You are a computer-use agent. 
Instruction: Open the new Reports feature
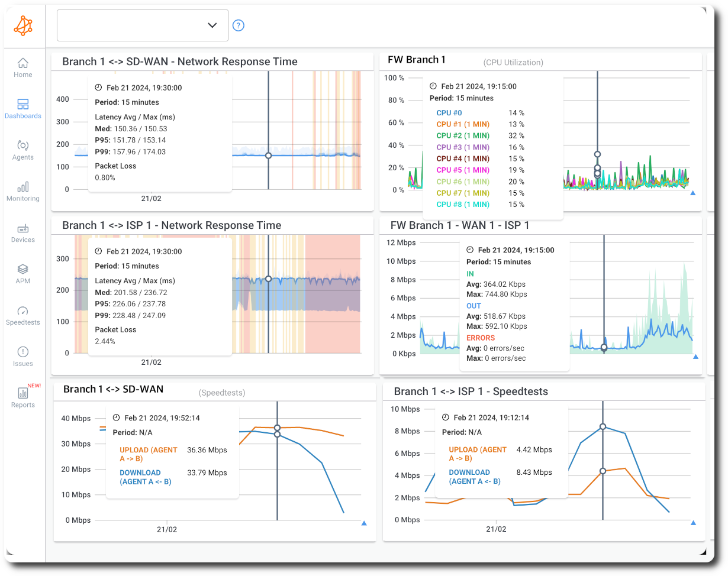[22, 397]
